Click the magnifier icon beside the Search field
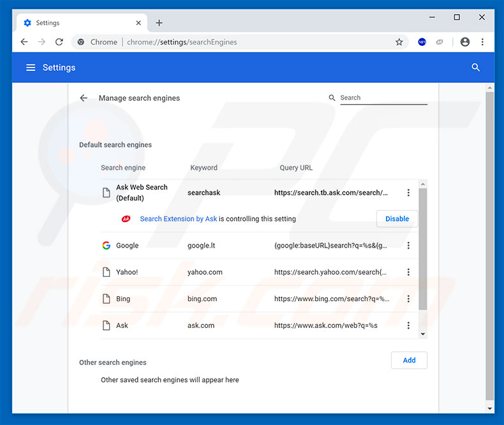 pos(332,98)
